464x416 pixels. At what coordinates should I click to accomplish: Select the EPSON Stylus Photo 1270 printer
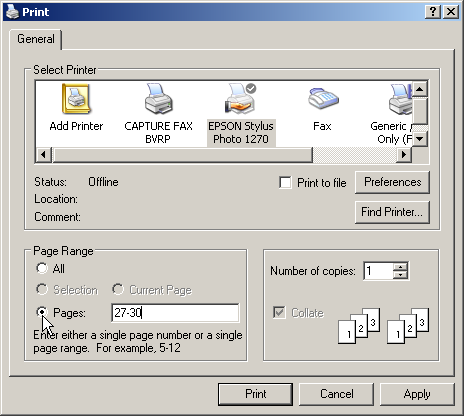click(x=241, y=114)
